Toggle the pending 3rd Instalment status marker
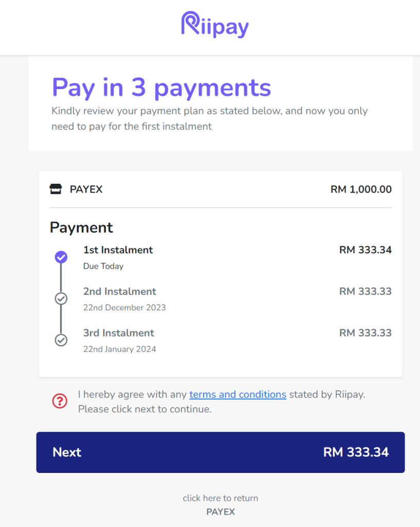The height and width of the screenshot is (527, 420). point(61,340)
